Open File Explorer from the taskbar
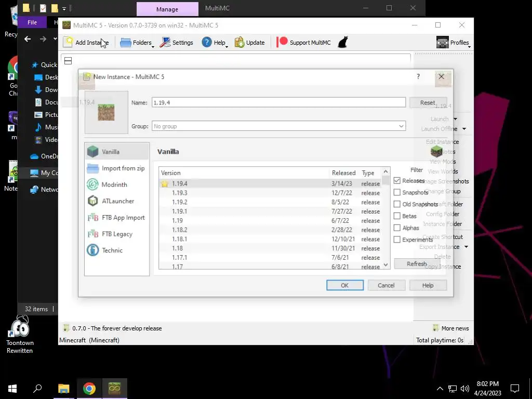 click(63, 389)
